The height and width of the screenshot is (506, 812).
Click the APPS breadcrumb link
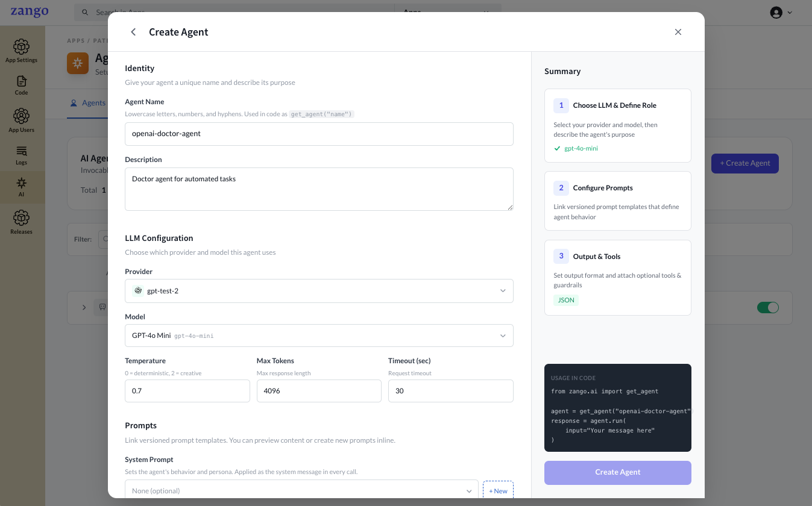pos(75,41)
